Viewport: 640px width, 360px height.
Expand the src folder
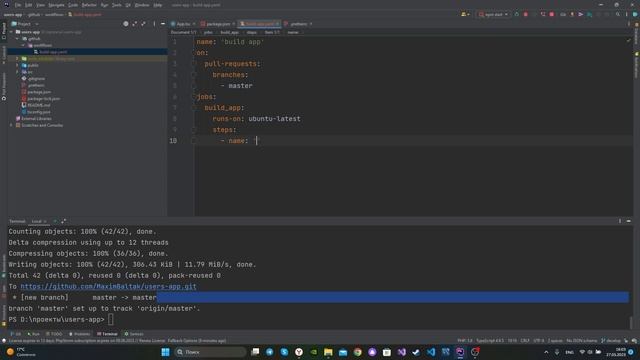click(18, 72)
